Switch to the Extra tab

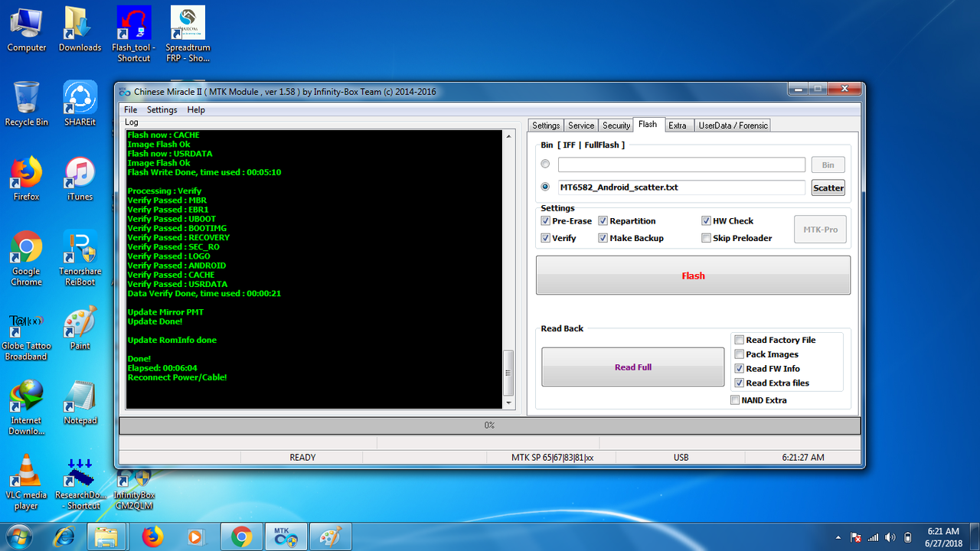coord(678,126)
